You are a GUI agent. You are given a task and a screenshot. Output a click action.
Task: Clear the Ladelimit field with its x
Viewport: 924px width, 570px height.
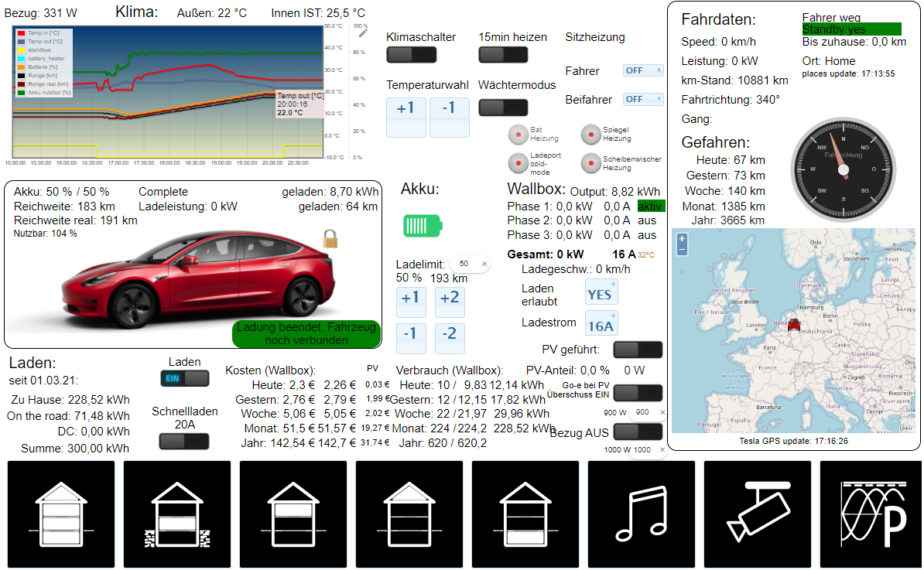click(x=484, y=264)
